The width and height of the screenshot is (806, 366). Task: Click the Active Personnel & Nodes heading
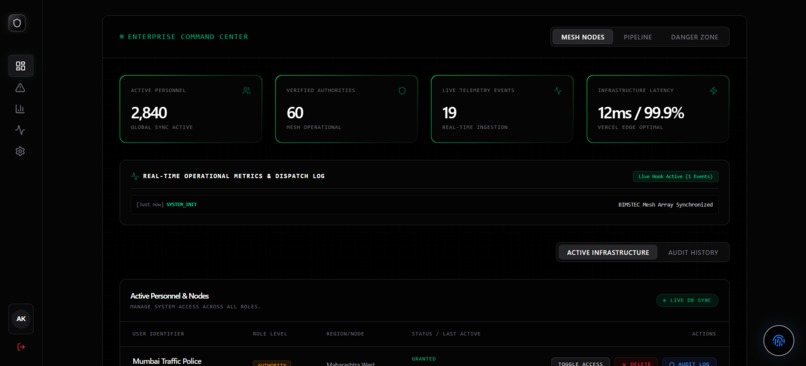click(x=169, y=296)
